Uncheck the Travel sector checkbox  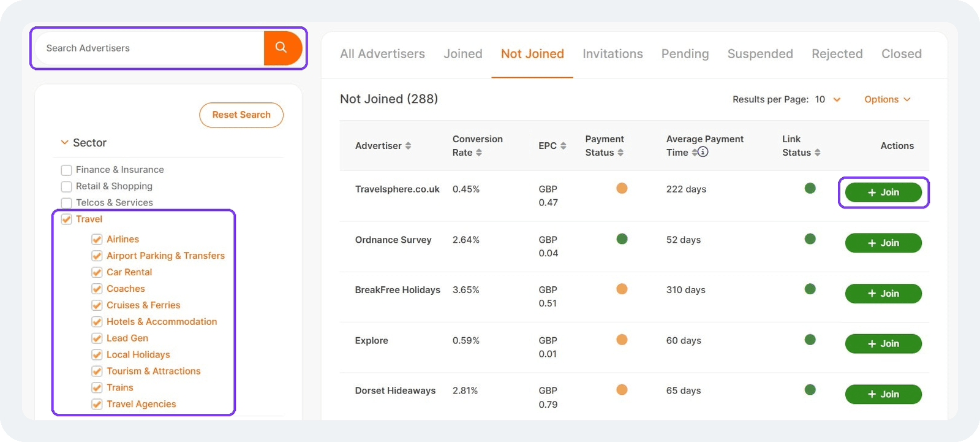[67, 219]
